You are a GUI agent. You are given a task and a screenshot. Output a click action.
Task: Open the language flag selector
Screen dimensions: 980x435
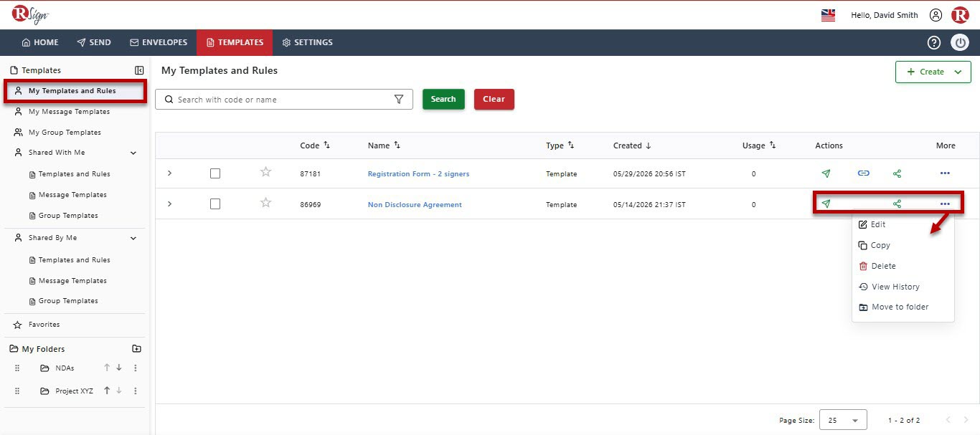(x=828, y=15)
